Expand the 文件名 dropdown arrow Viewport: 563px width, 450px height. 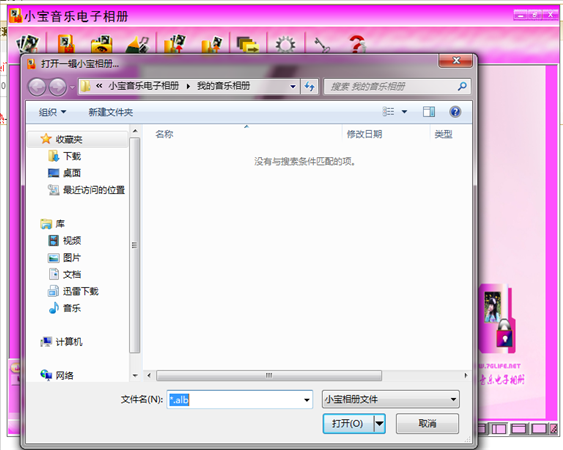(307, 399)
